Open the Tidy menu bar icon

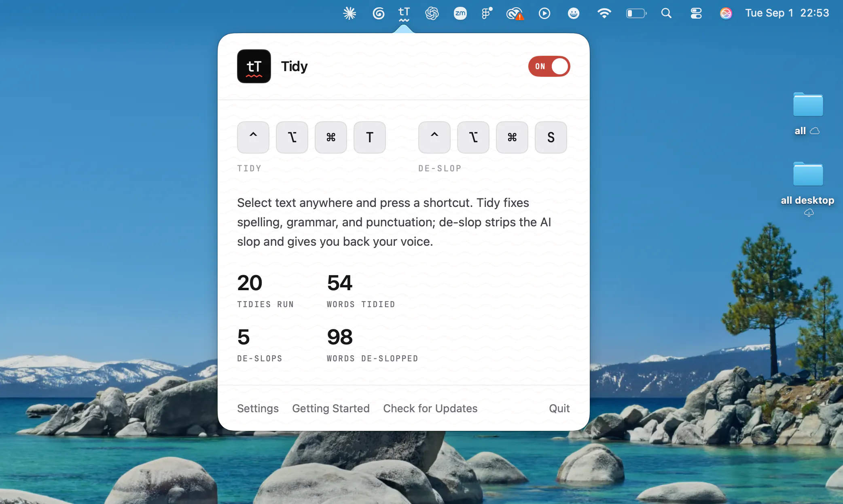coord(404,14)
